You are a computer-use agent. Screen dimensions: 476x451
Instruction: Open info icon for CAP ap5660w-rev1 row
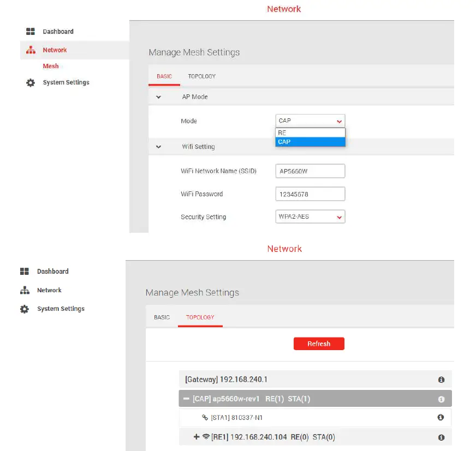[x=441, y=399]
